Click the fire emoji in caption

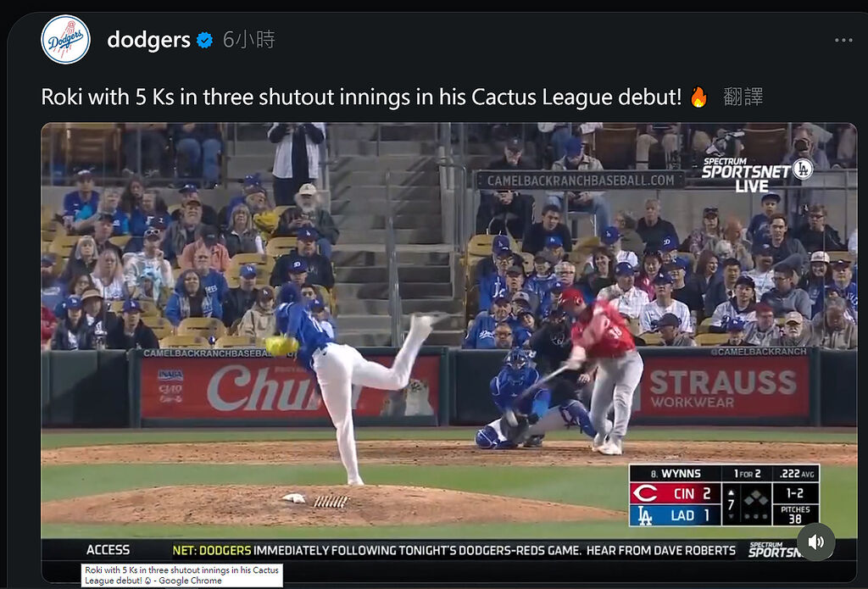click(x=698, y=97)
